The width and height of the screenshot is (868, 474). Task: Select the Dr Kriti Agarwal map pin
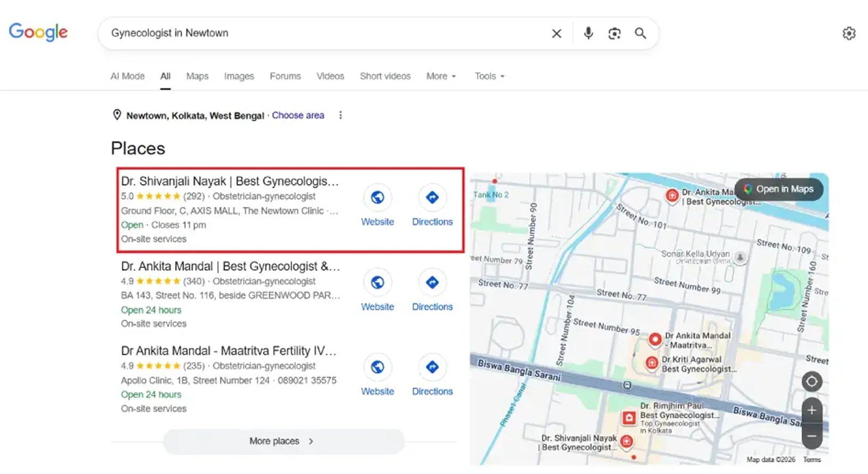(652, 363)
